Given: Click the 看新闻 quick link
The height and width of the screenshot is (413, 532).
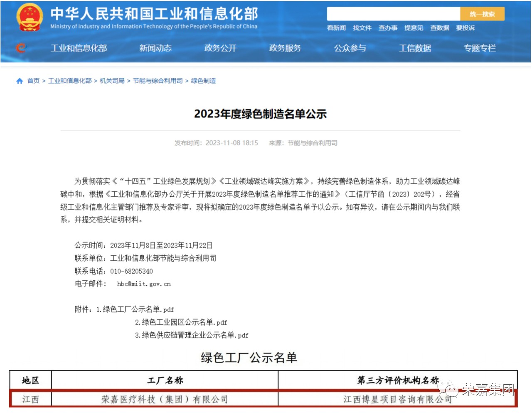Looking at the screenshot, I should click(336, 28).
